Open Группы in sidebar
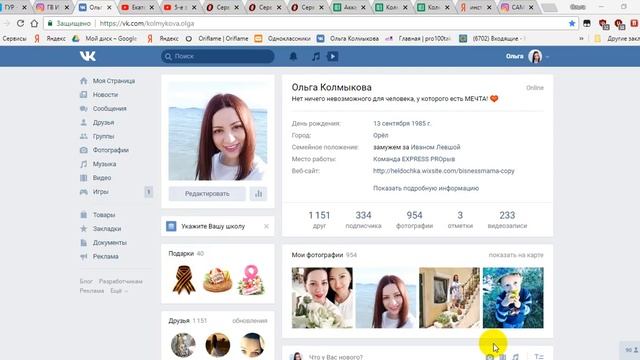This screenshot has width=640, height=360. 103,136
